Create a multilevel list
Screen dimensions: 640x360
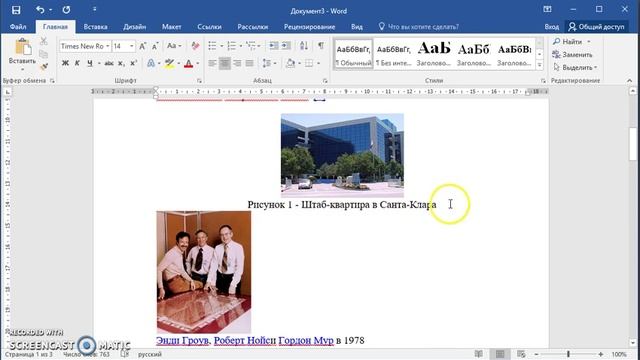pos(251,46)
